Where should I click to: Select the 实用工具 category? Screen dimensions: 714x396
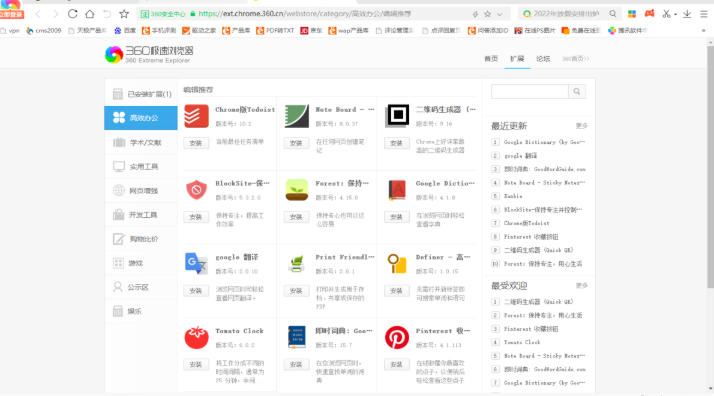[141, 167]
